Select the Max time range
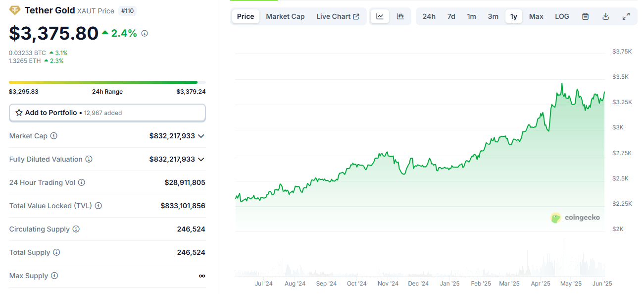This screenshot has width=644, height=294. (536, 16)
